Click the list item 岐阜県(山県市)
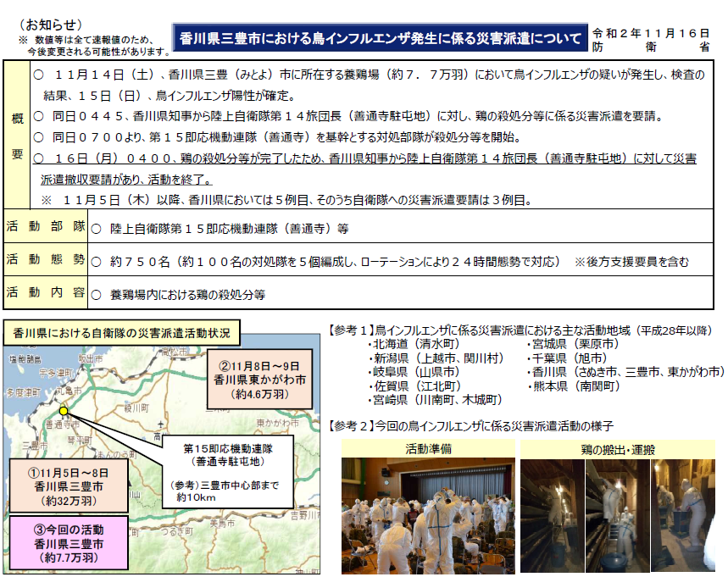 click(x=414, y=372)
